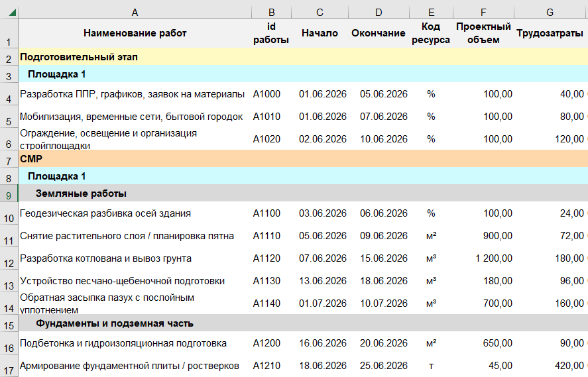Image resolution: width=588 pixels, height=377 pixels.
Task: Select column G header
Action: (x=550, y=13)
